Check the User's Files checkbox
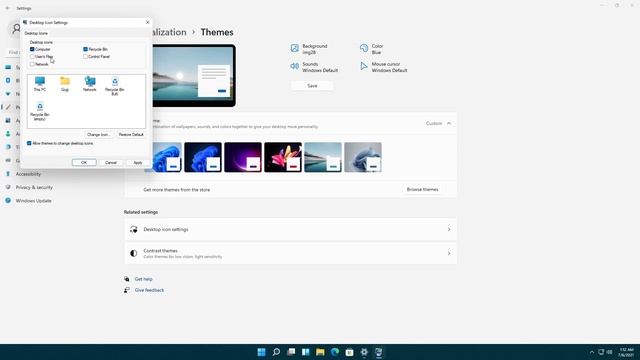Viewport: 640px width, 360px height. pyautogui.click(x=32, y=57)
